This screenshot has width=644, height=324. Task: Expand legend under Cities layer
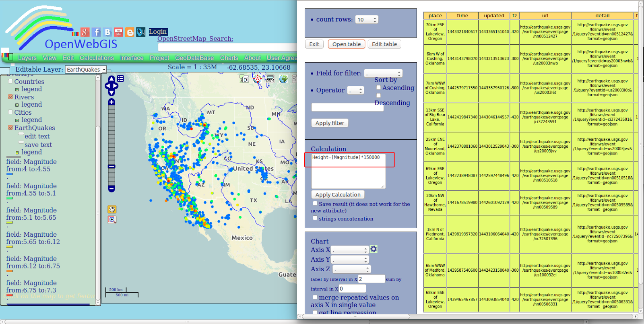17,120
